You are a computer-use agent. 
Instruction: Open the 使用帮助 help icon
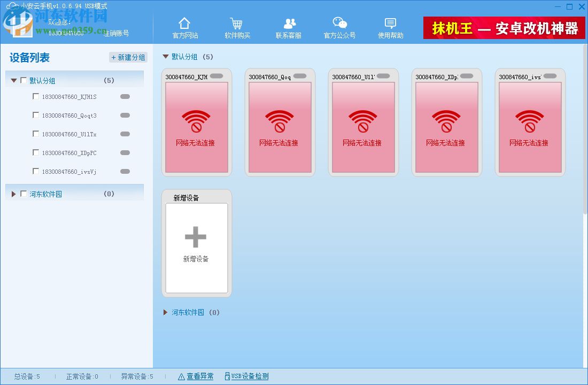click(x=390, y=22)
